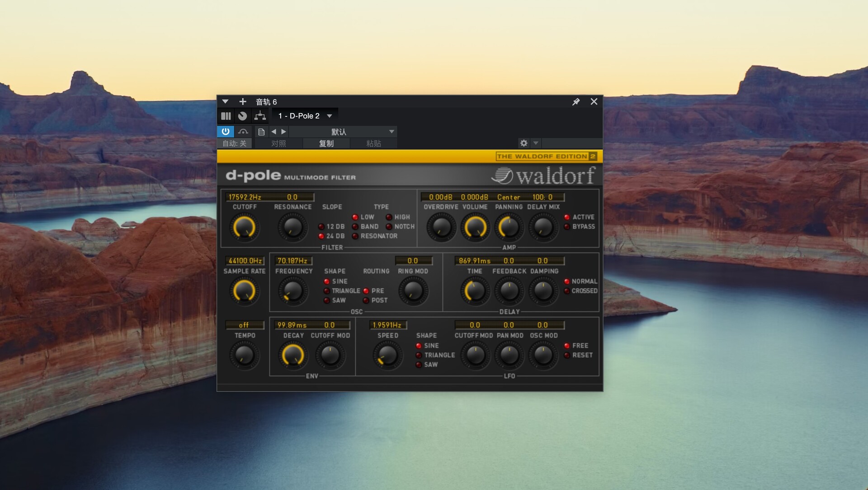Expand the arrow beside the gear icon
Image resolution: width=868 pixels, height=490 pixels.
(x=536, y=143)
